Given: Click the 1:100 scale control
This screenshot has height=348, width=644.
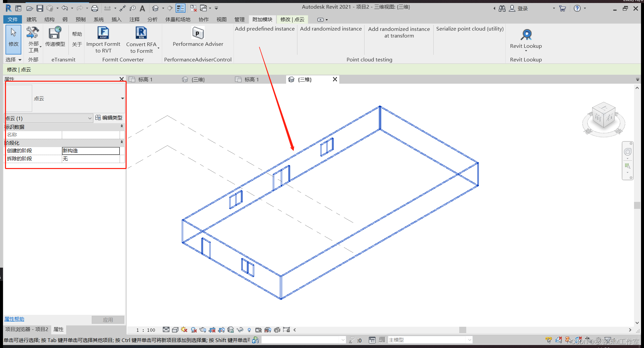Looking at the screenshot, I should [x=145, y=330].
